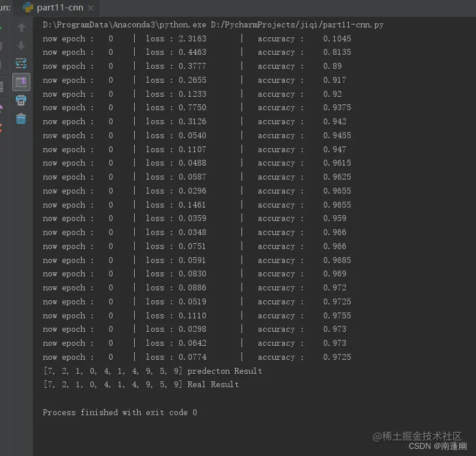Close the part11-cnn run tab
This screenshot has width=476, height=456.
90,8
